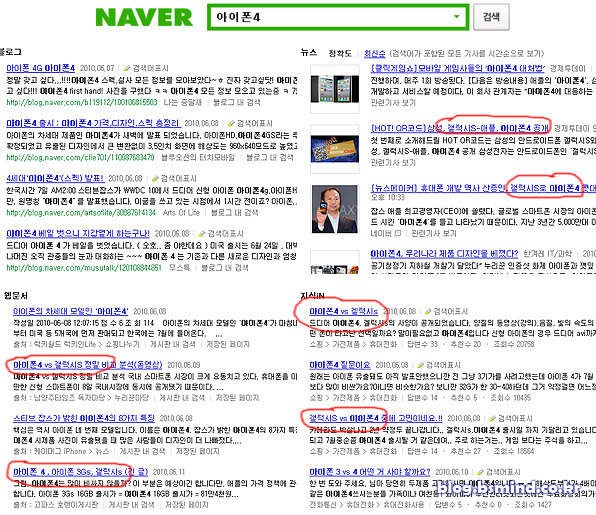
Task: Click pencil icon beside '아이폰 4G 아이폰4' result
Action: coord(127,68)
